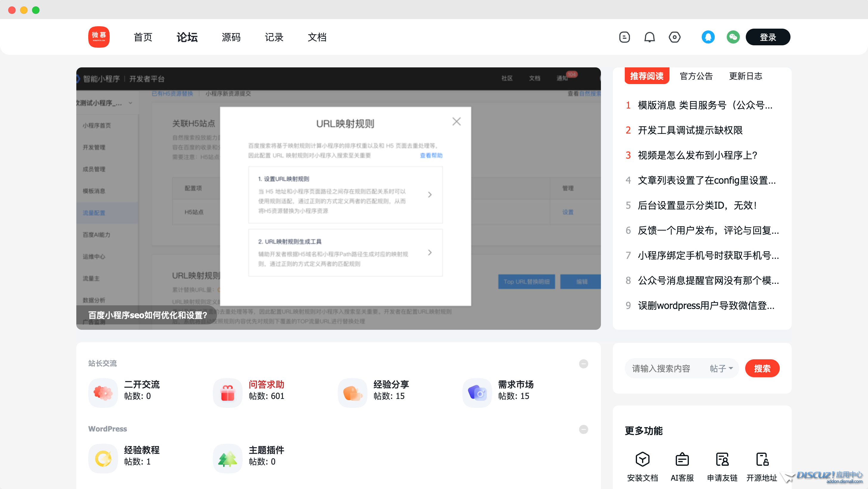The width and height of the screenshot is (868, 489).
Task: Click the red 搜索 button
Action: [762, 368]
